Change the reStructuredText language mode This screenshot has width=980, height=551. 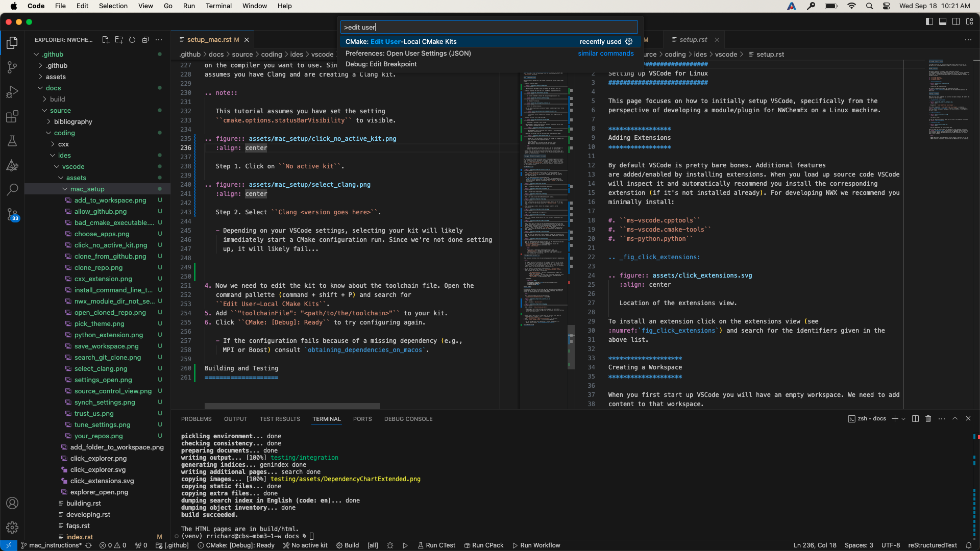(x=933, y=545)
